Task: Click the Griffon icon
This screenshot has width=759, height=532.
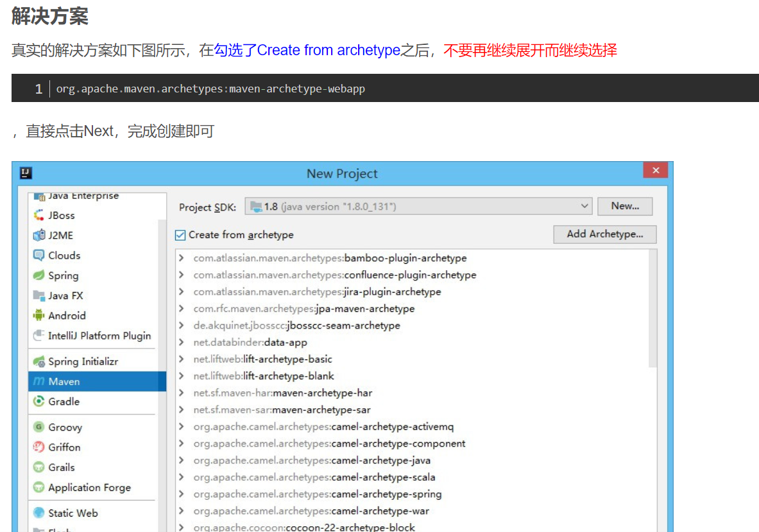Action: coord(38,447)
